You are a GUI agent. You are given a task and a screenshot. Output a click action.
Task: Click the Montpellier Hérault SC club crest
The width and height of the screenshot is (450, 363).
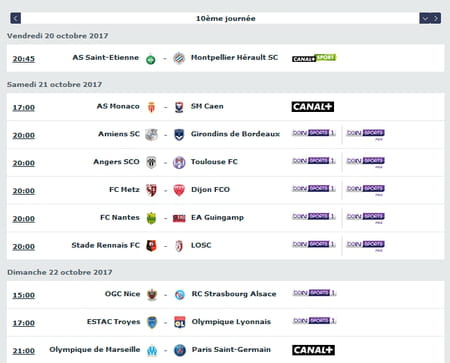(179, 58)
